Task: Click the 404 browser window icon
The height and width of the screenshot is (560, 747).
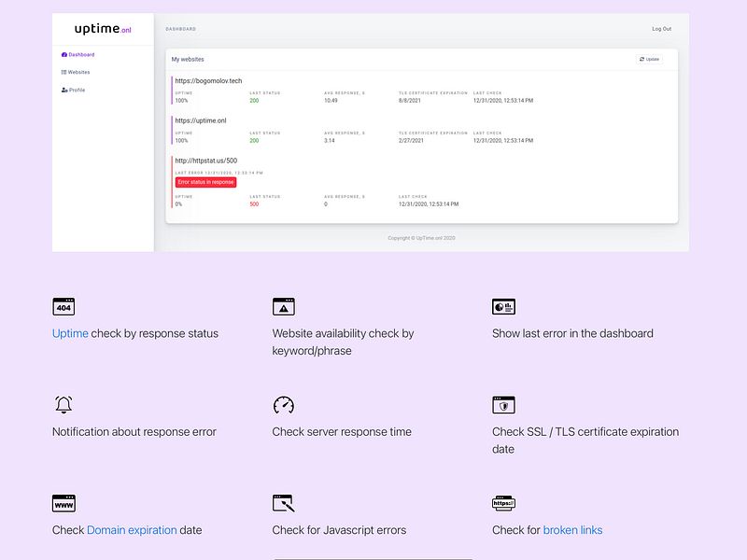Action: (x=63, y=307)
